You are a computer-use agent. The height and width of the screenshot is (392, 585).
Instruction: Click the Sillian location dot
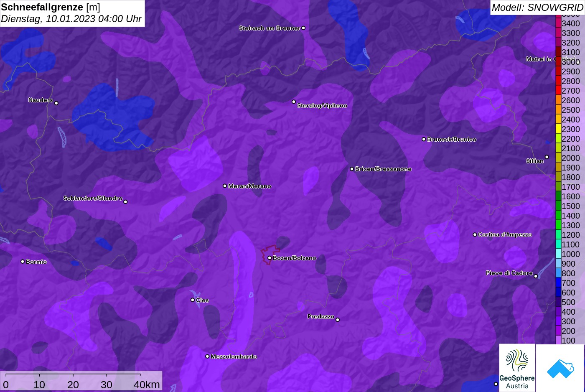[547, 157]
